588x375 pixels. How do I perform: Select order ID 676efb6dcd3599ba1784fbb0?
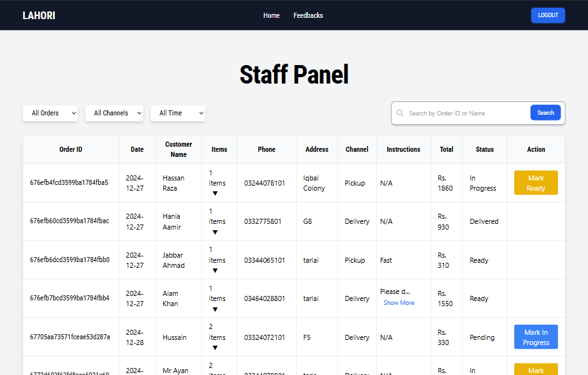(70, 260)
